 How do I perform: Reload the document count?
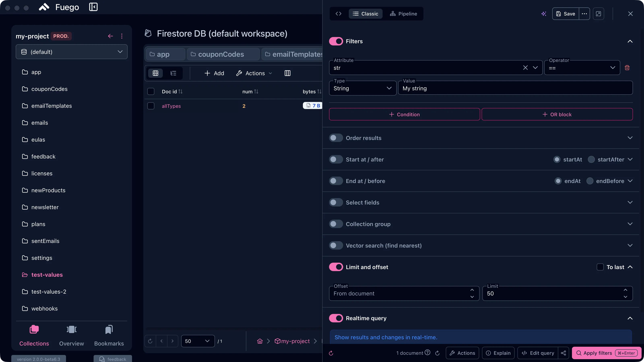(x=437, y=353)
